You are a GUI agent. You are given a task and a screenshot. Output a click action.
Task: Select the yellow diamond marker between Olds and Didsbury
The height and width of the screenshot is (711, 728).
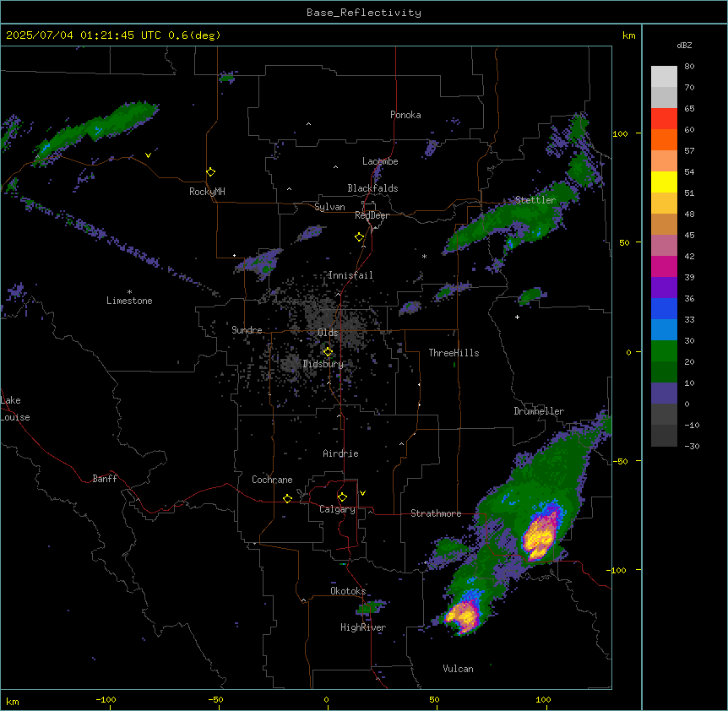(328, 351)
